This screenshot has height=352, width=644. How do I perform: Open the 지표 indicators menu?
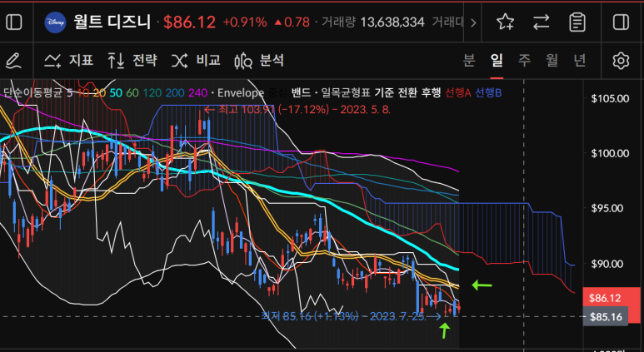pyautogui.click(x=69, y=61)
